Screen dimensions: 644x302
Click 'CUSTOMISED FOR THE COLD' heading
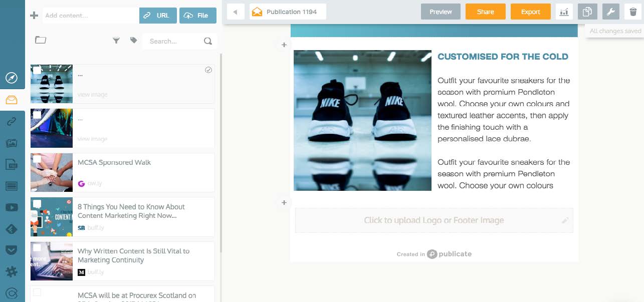click(x=503, y=57)
